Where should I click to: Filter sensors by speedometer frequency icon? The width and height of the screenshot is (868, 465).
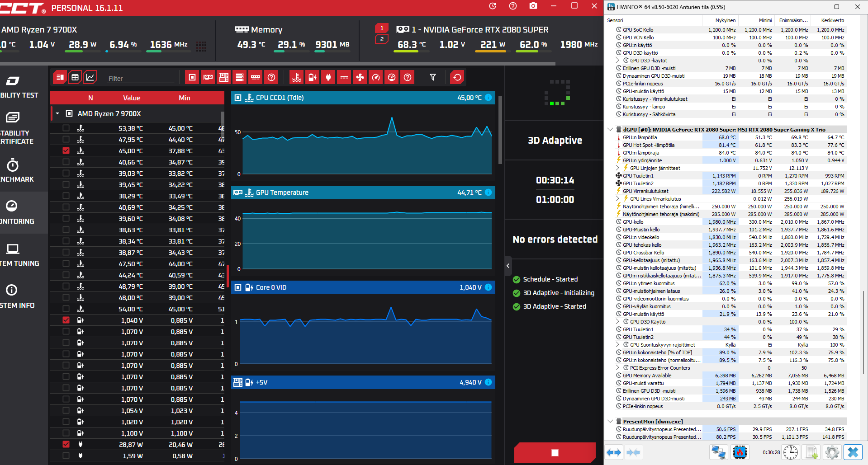tap(376, 77)
